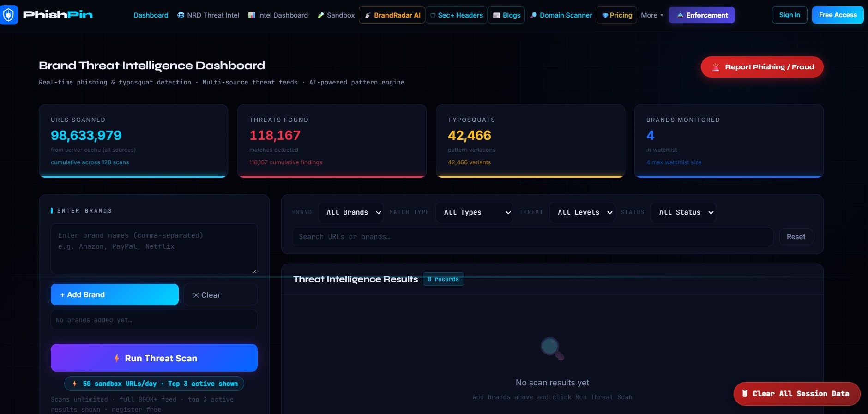This screenshot has height=414, width=868.
Task: Click the PhishPin wordmark text
Action: pos(58,15)
